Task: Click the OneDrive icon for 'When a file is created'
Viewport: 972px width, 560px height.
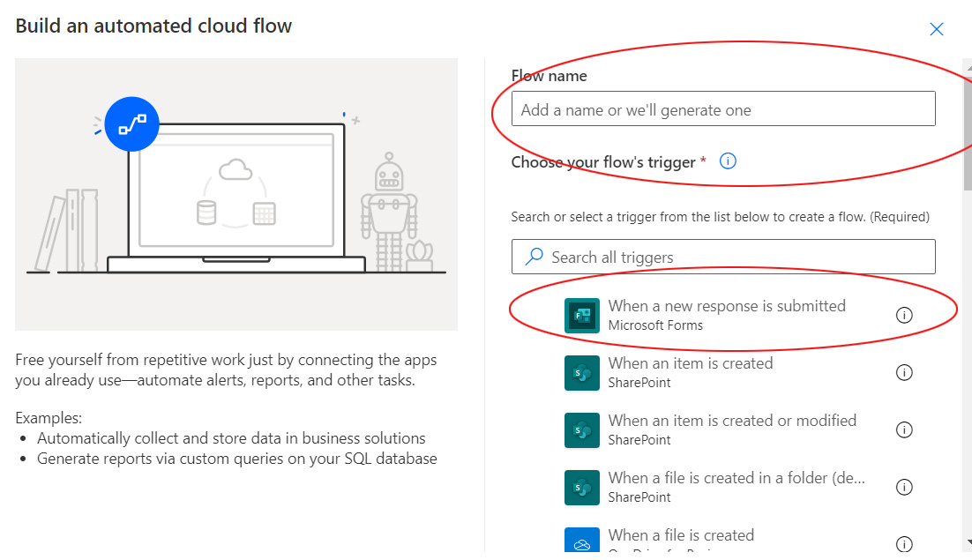Action: 581,541
